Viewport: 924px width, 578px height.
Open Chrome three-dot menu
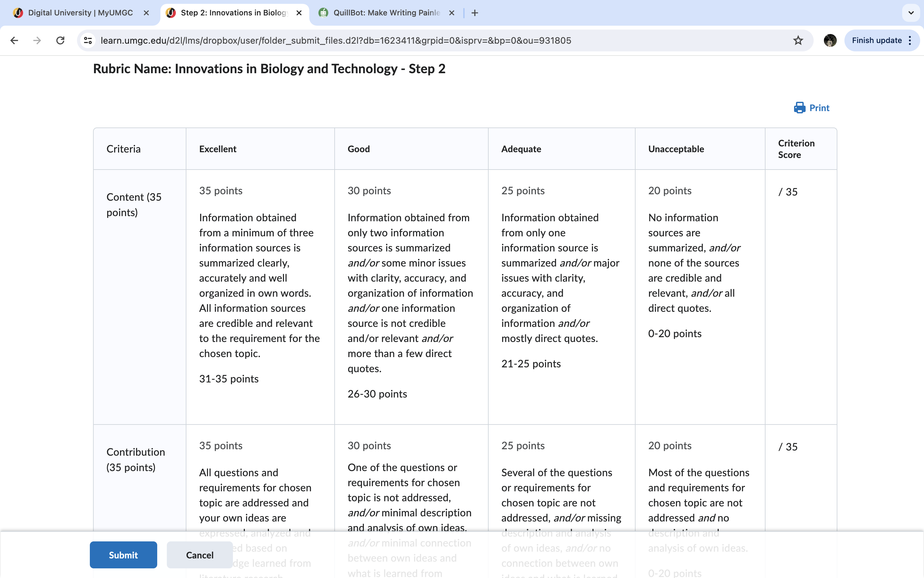tap(910, 40)
